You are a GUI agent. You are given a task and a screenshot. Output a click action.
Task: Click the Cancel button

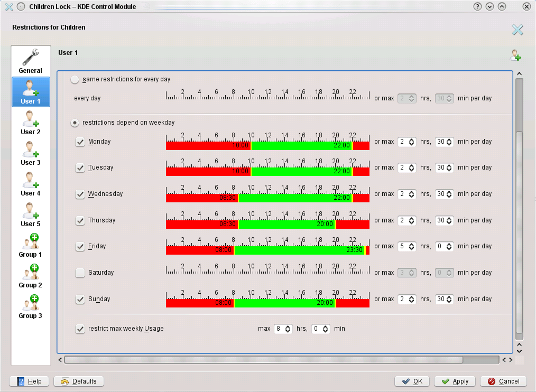coord(504,381)
